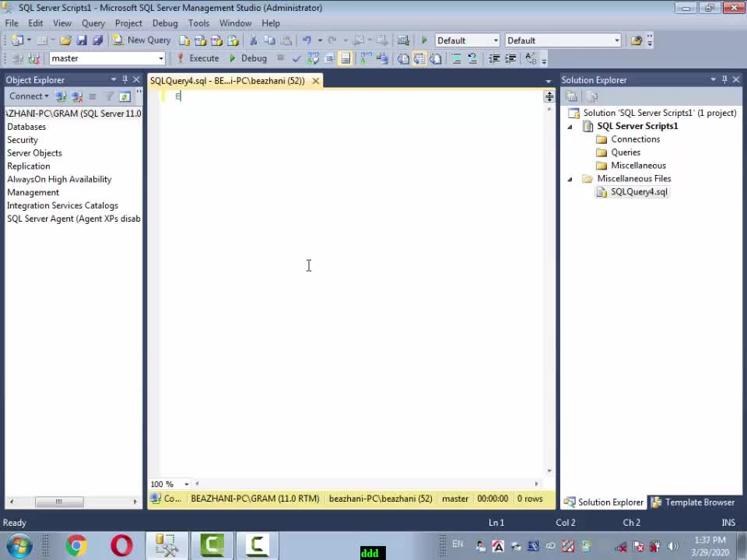Parse query with the blue checkmark
This screenshot has width=747, height=560.
(296, 58)
